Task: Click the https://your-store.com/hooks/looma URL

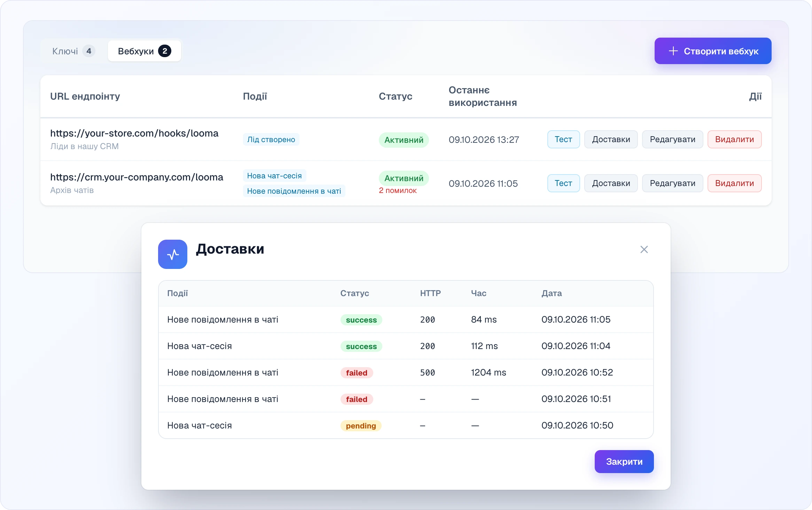Action: pyautogui.click(x=134, y=133)
